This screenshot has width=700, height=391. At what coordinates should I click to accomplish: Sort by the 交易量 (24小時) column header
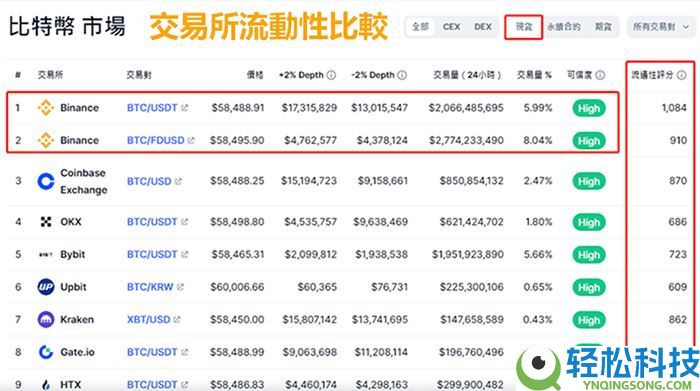[x=467, y=75]
